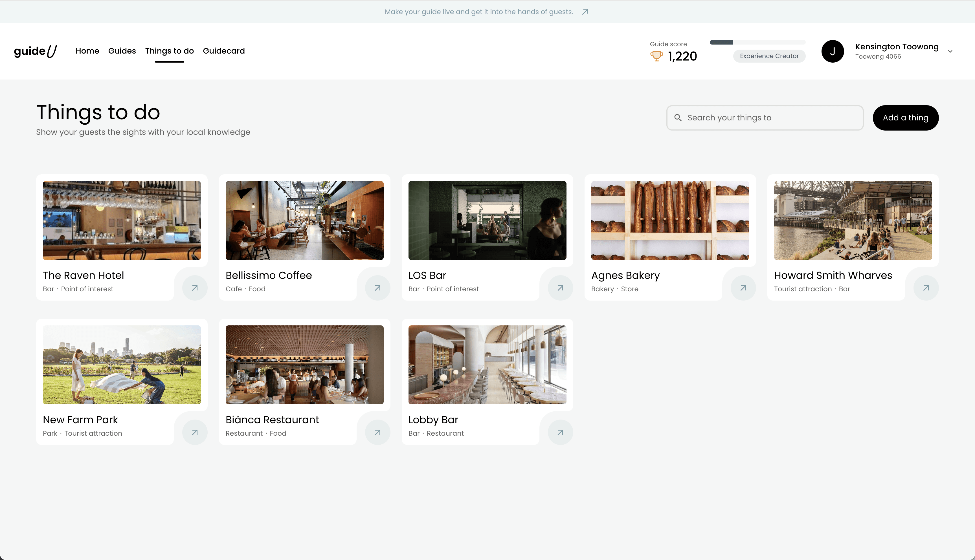Screen dimensions: 975x560
Task: Click the Bar · Restaurant category text
Action: (x=436, y=433)
